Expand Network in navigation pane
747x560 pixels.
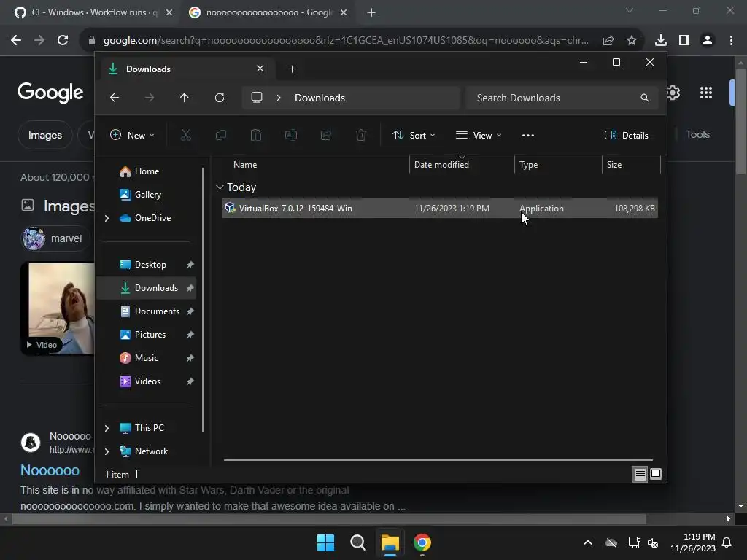(107, 451)
